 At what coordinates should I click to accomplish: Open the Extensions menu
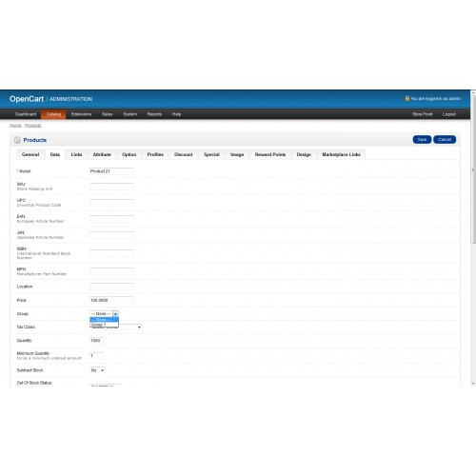81,114
